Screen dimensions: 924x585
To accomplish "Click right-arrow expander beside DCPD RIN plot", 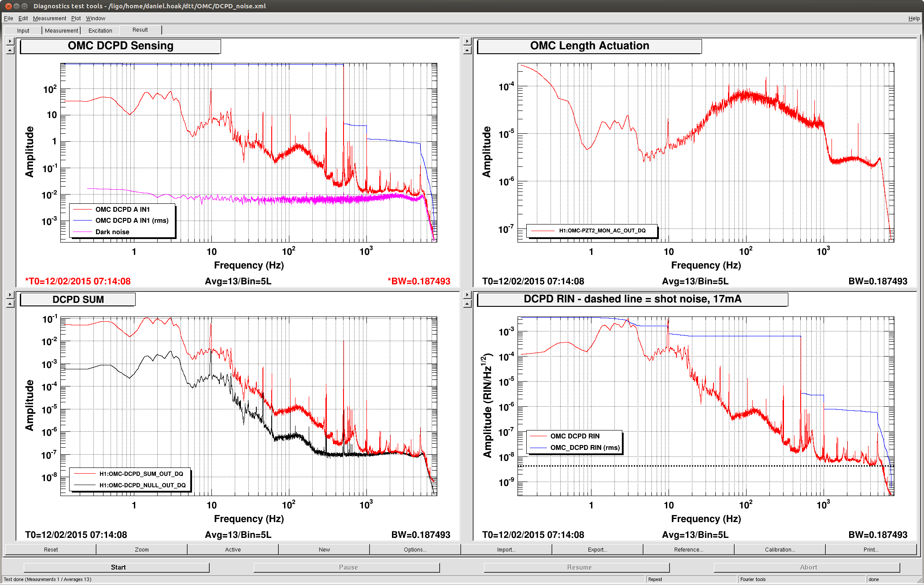I will pos(467,295).
